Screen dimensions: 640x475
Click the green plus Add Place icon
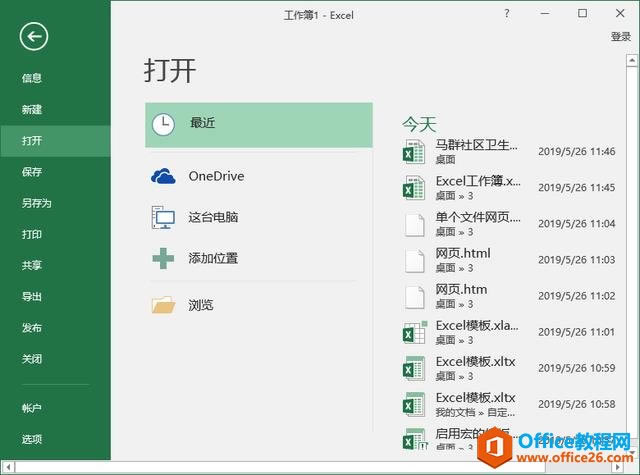pyautogui.click(x=163, y=258)
